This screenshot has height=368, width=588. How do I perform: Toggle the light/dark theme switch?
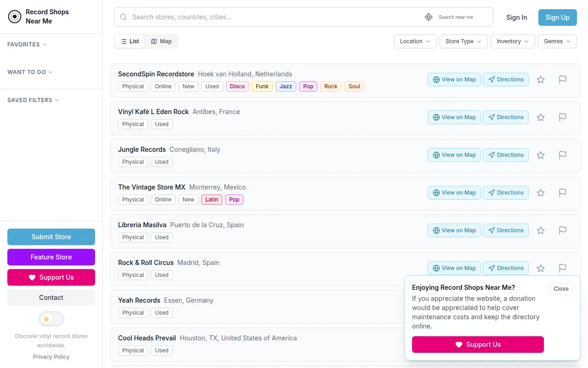(x=51, y=319)
